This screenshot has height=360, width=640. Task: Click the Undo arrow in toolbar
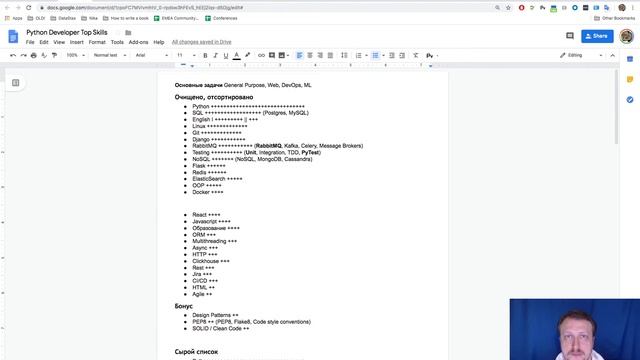tap(13, 55)
